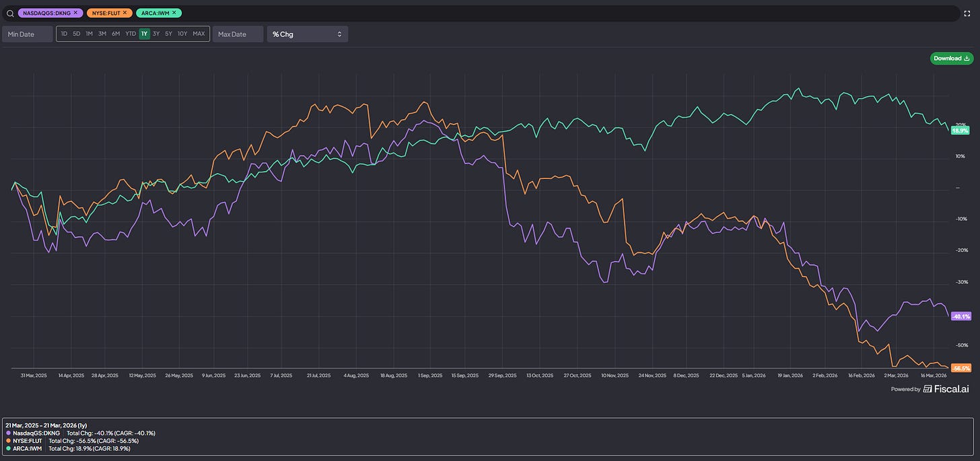Toggle fullscreen chart view icon
Screen dimensions: 980x461
point(968,13)
